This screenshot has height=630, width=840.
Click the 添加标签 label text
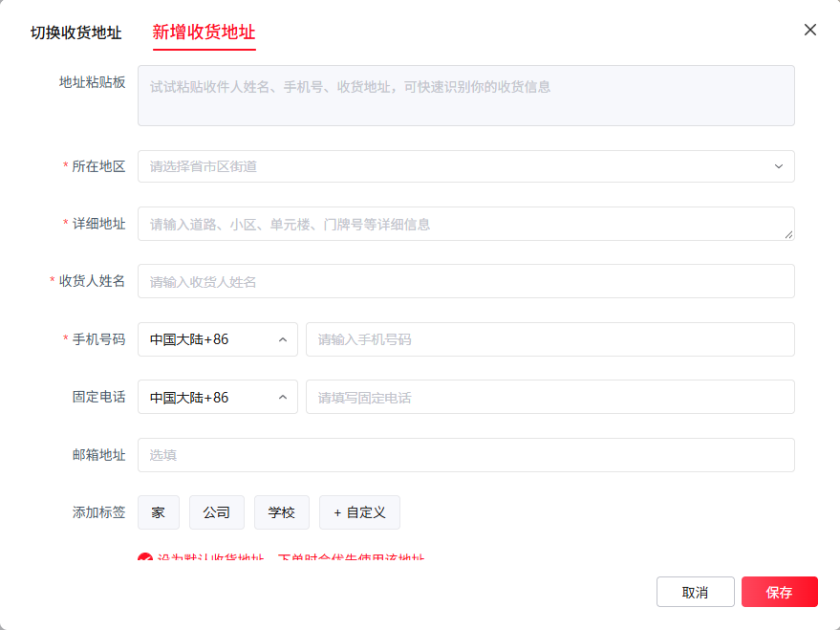pyautogui.click(x=98, y=512)
